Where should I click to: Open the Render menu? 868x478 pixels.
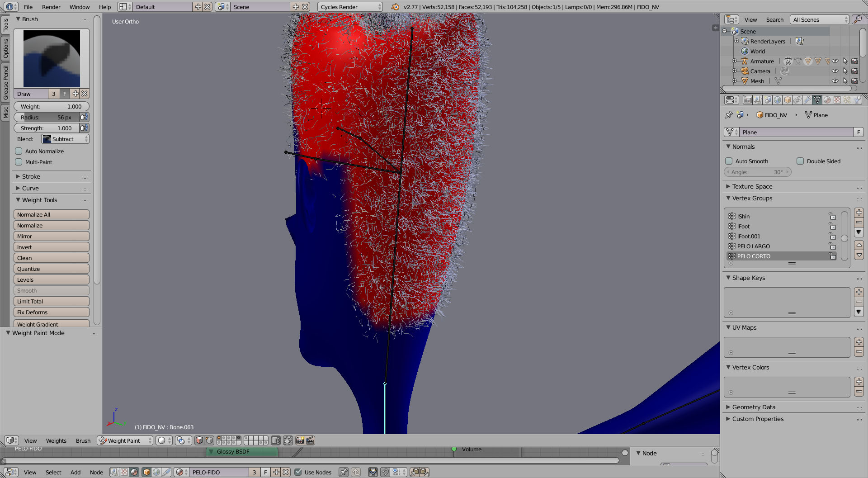click(51, 7)
